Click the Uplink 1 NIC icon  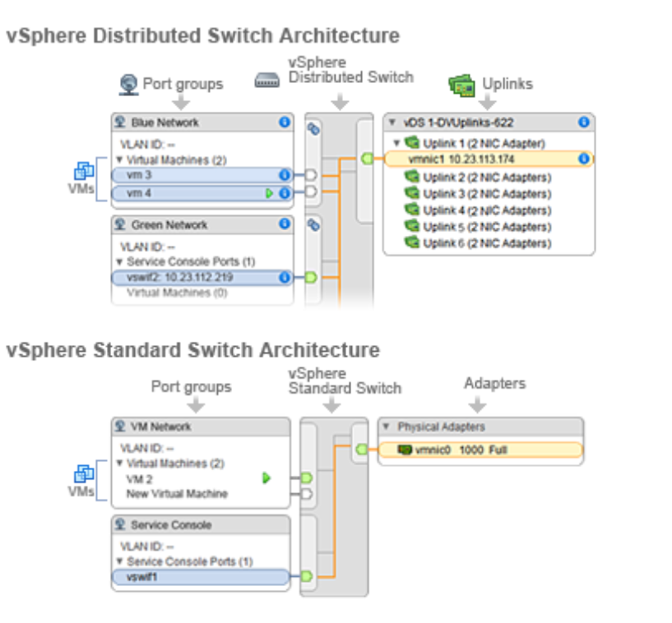pos(412,141)
